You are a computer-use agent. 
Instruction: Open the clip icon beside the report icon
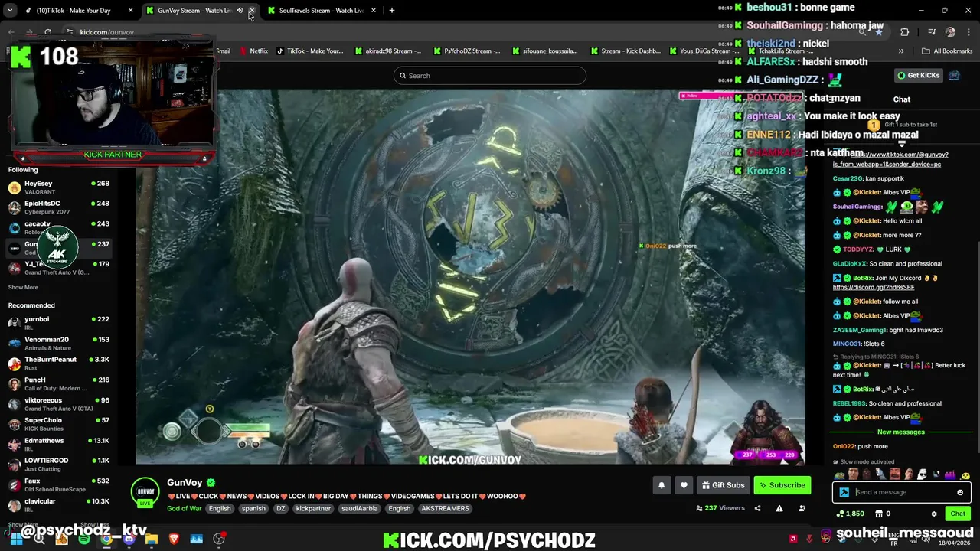pyautogui.click(x=802, y=508)
